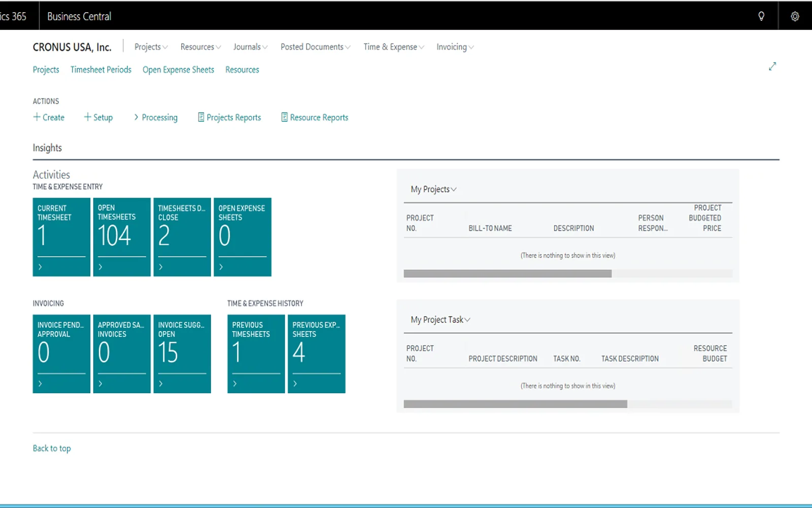The image size is (812, 508).
Task: Click the expand page arrows icon
Action: (772, 67)
